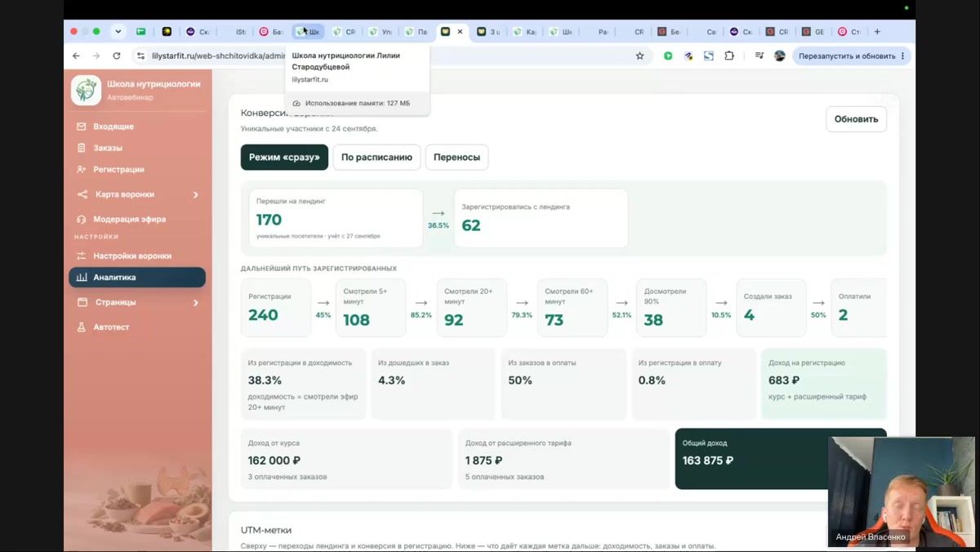Click the Аналитика bar-chart icon
This screenshot has height=552, width=980.
click(81, 278)
